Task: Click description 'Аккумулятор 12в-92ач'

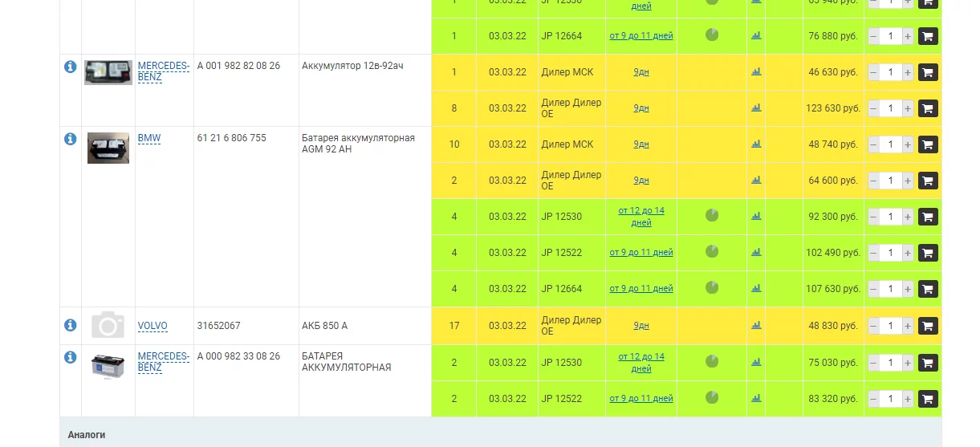Action: point(352,66)
